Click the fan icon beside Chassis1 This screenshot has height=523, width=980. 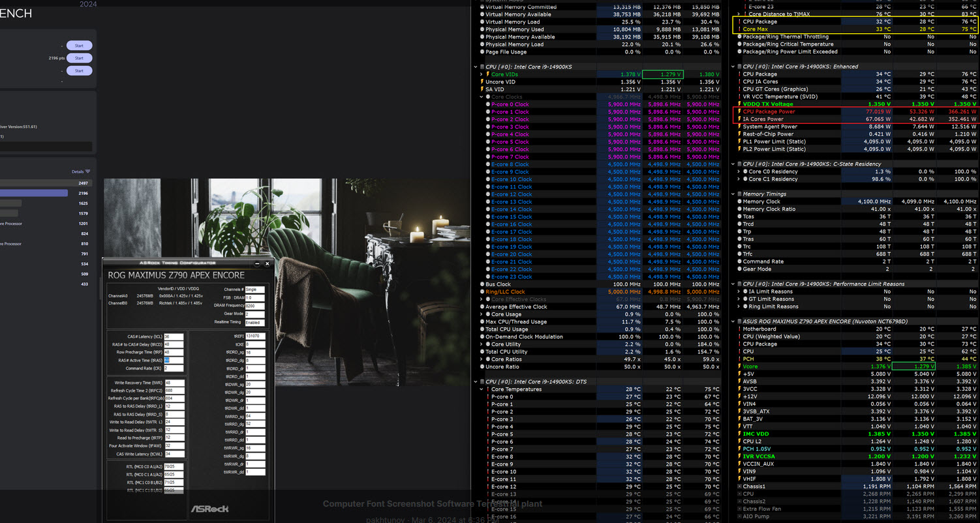pos(739,486)
